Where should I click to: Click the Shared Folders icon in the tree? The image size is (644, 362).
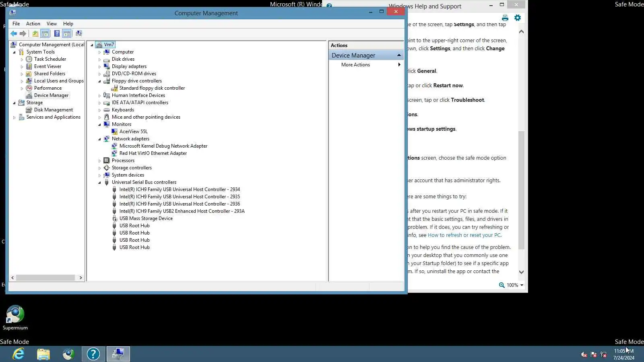(29, 74)
